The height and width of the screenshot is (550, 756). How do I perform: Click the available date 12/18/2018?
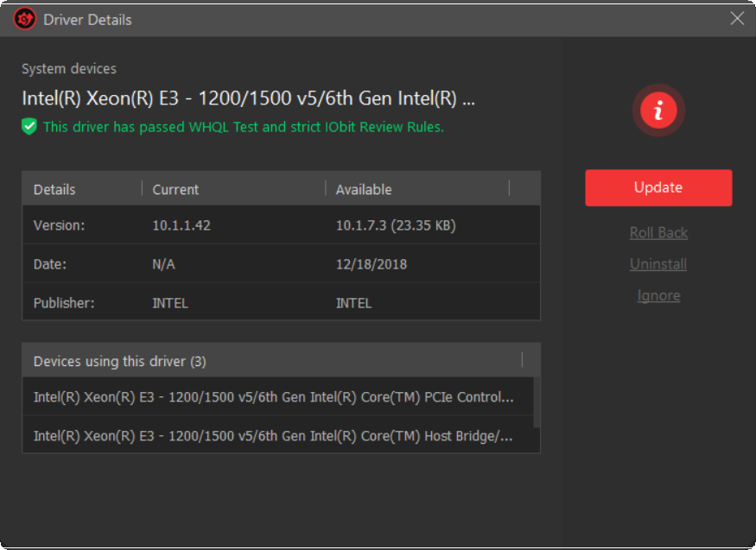coord(372,264)
